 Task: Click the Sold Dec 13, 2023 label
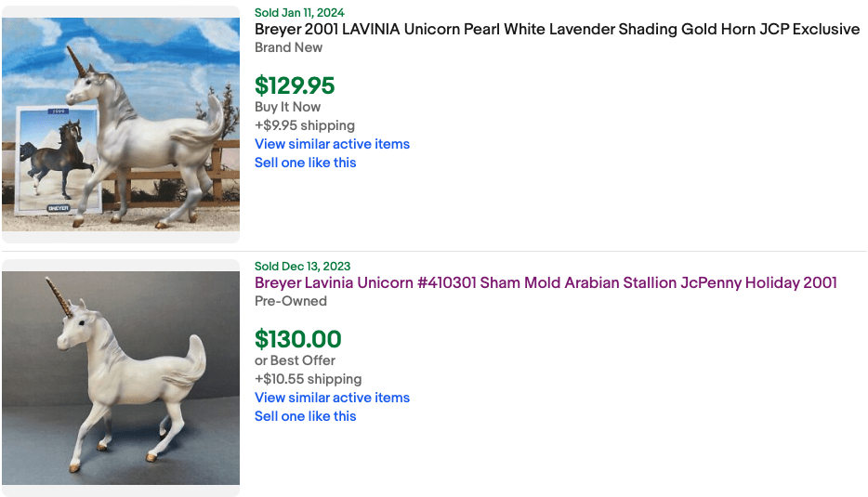tap(302, 267)
